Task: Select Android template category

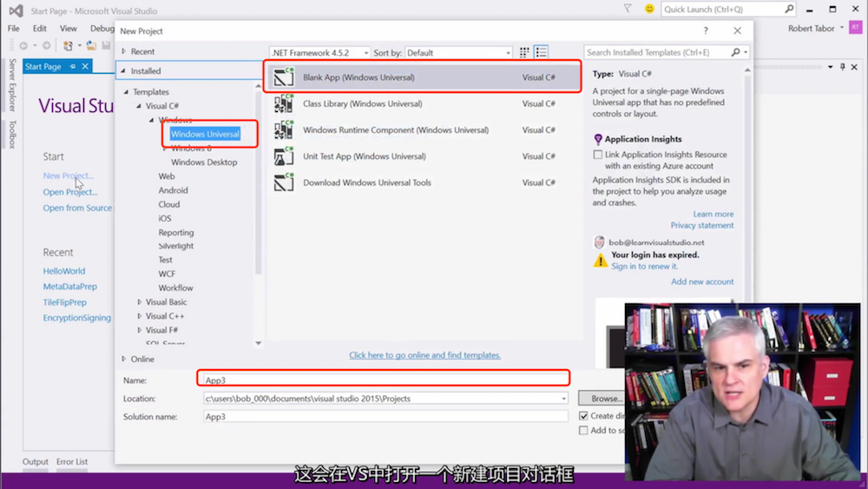Action: point(173,190)
